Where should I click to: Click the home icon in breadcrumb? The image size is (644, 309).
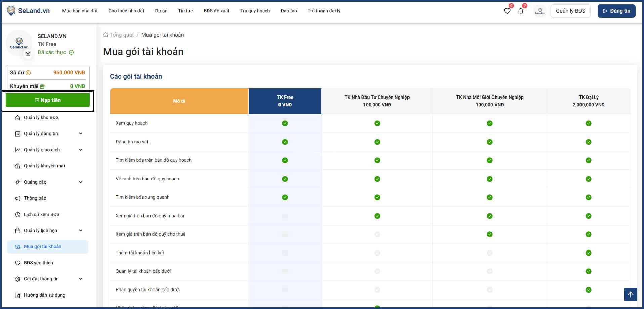pyautogui.click(x=106, y=35)
